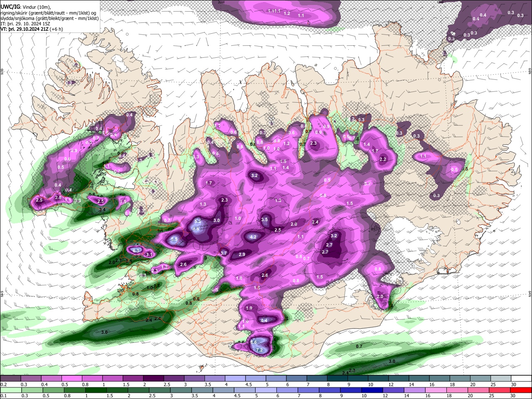Image resolution: width=532 pixels, height=399 pixels.
Task: Click the '7.2' precipitation value on the map
Action: click(260, 350)
